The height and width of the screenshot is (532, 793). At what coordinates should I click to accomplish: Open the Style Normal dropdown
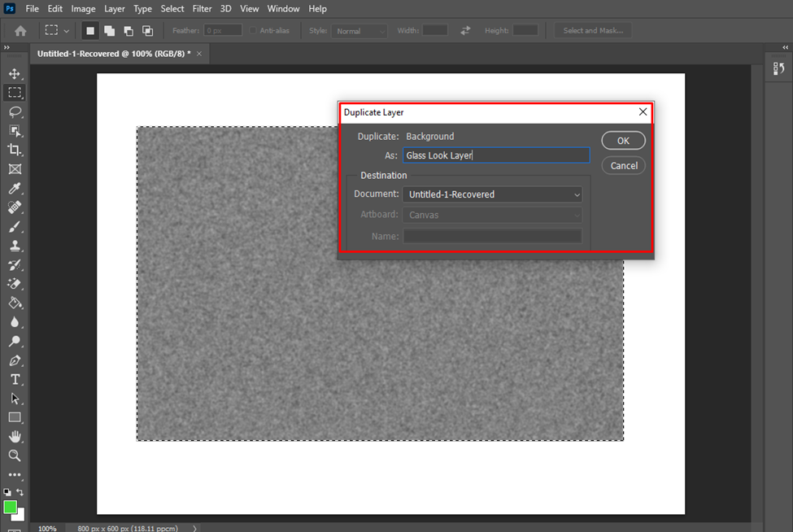(x=359, y=31)
